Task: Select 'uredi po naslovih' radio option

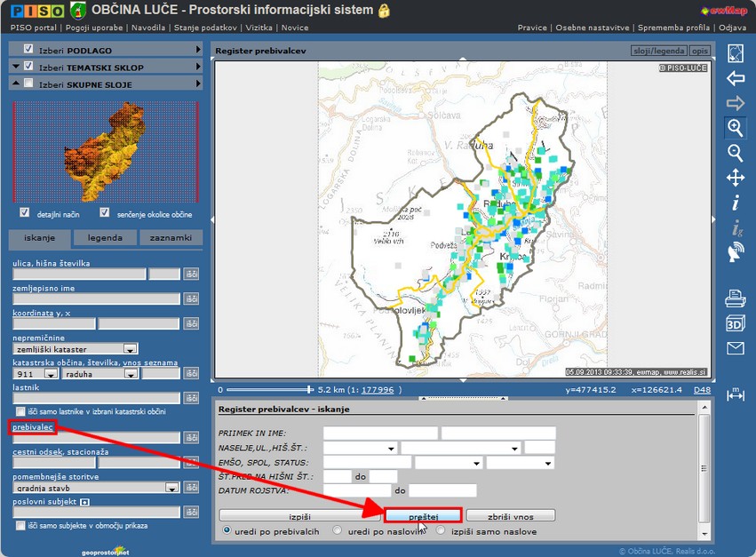Action: (338, 530)
